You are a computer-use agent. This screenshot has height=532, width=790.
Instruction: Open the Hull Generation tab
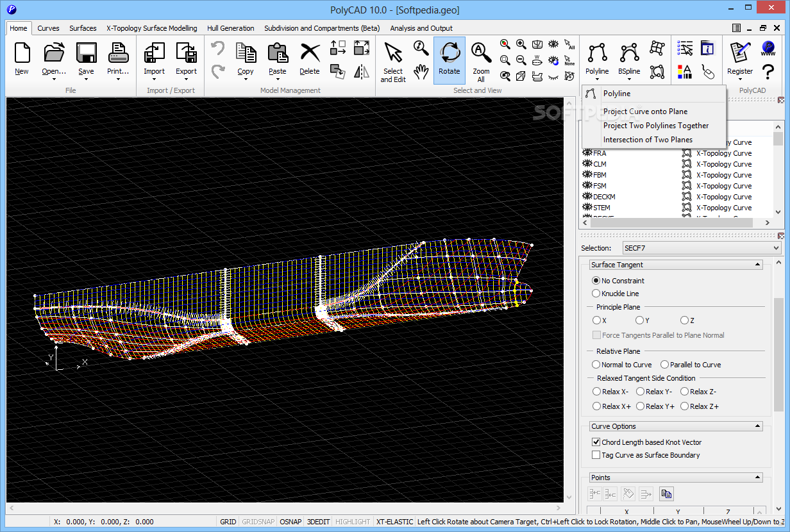231,28
